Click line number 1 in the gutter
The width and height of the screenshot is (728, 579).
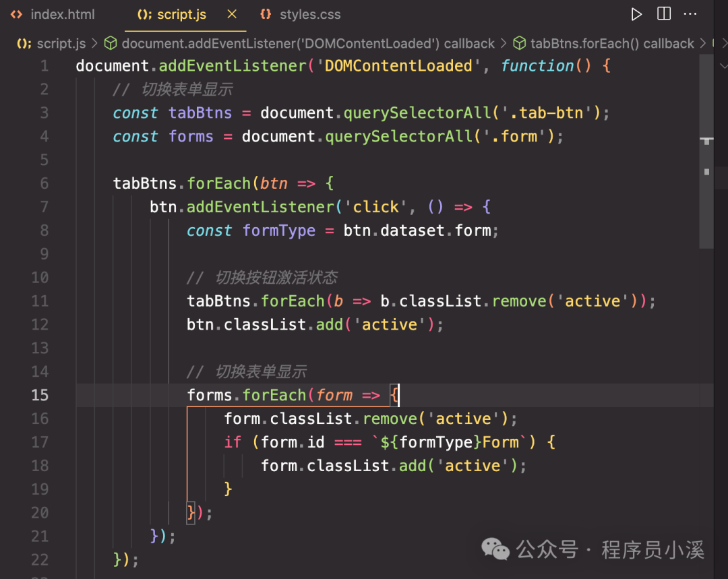pyautogui.click(x=44, y=66)
